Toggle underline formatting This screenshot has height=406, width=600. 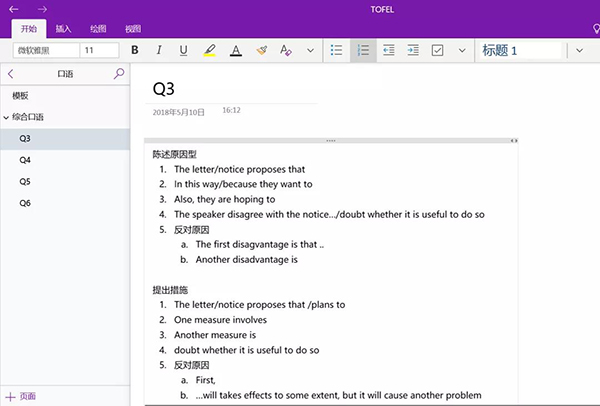pos(183,50)
